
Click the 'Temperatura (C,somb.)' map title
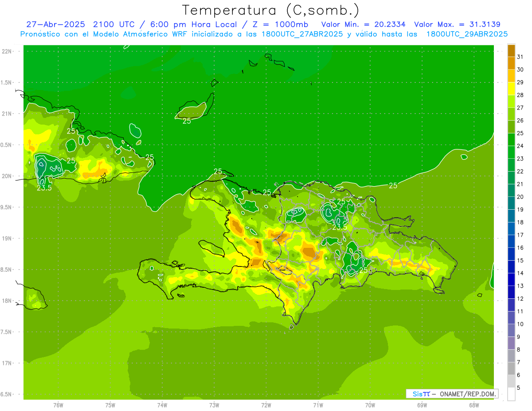point(271,10)
